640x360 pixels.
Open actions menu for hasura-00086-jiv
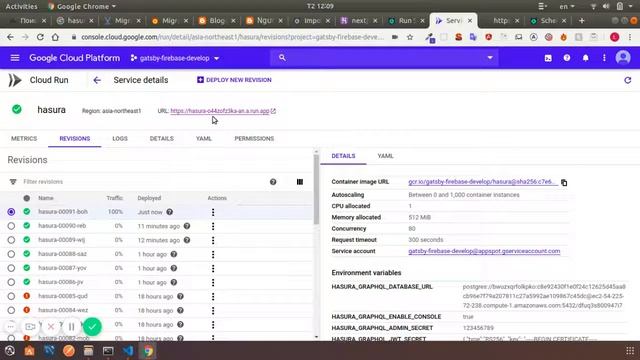pos(213,282)
